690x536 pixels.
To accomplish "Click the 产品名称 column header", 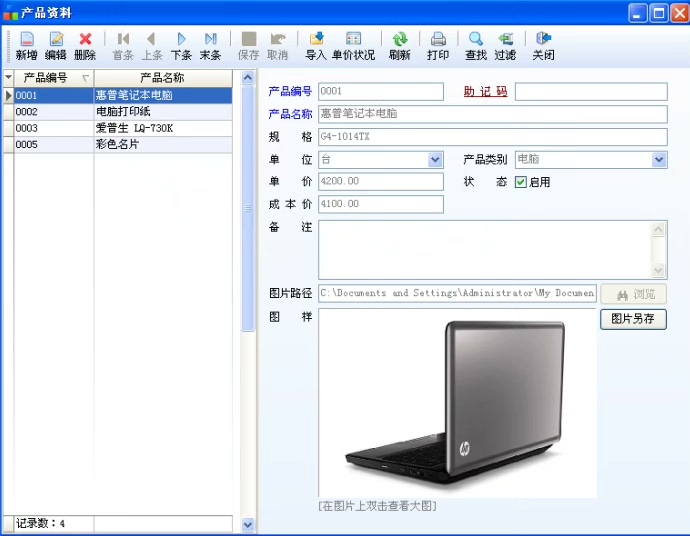I will pyautogui.click(x=163, y=78).
